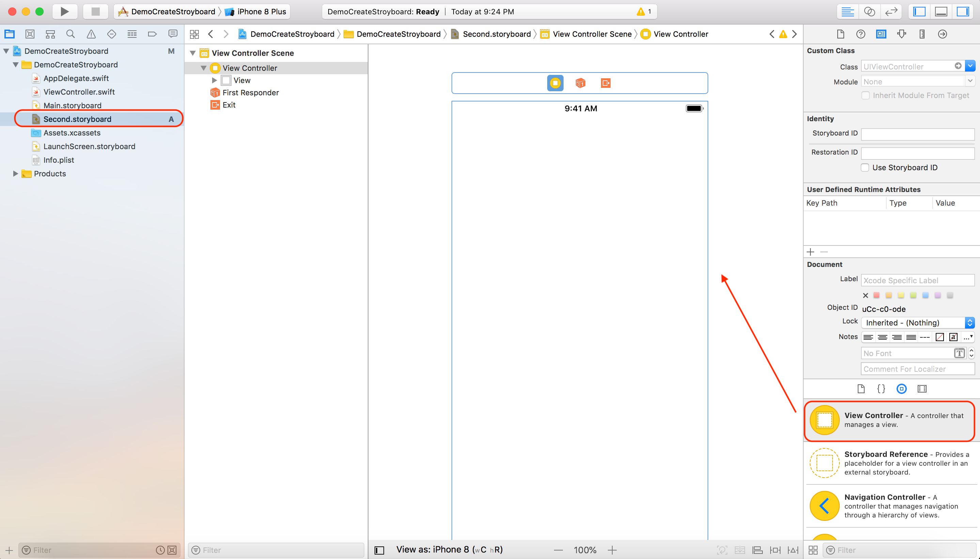Stop the running scheme
980x559 pixels.
pos(95,11)
